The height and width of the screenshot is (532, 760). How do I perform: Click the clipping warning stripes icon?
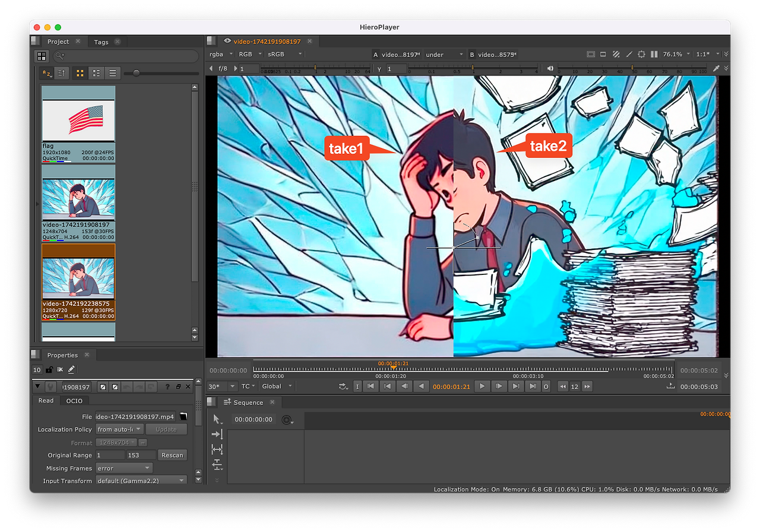(616, 54)
